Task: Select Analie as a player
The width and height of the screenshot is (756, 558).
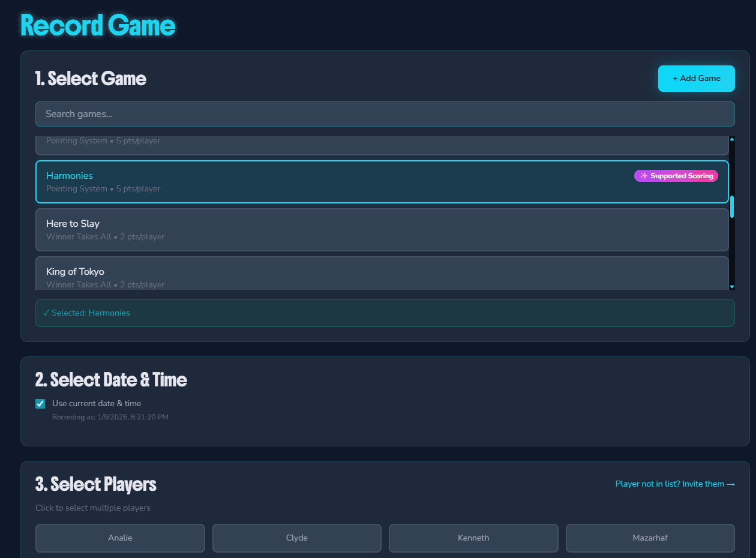Action: (x=120, y=538)
